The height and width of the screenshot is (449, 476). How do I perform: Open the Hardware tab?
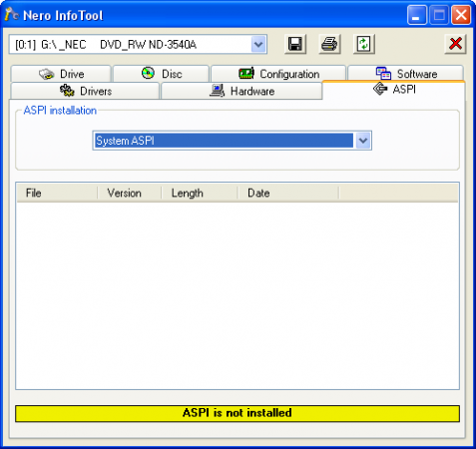(241, 91)
